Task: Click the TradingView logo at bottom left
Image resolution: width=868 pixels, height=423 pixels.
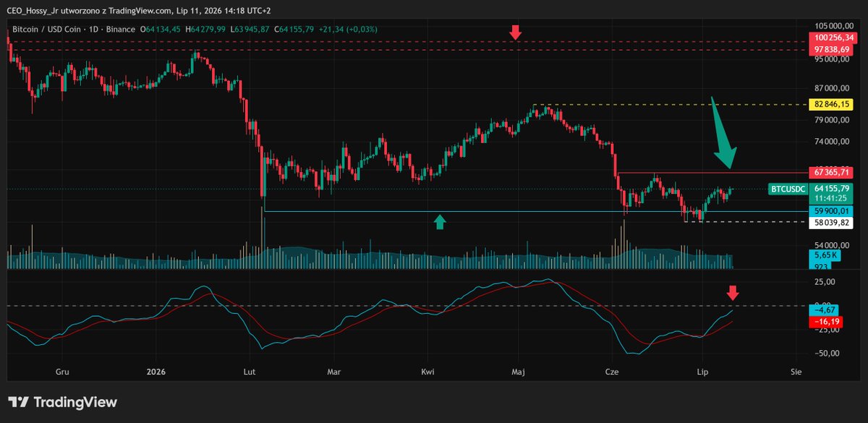Action: (62, 403)
